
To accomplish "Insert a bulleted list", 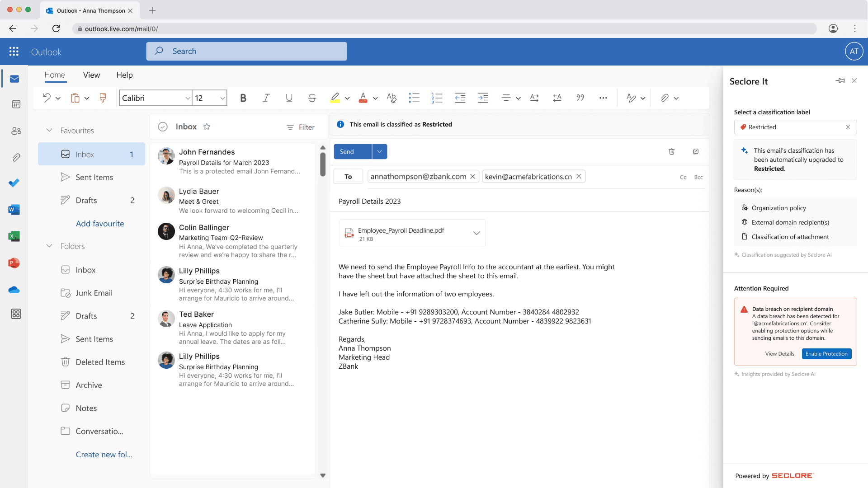I will 414,98.
